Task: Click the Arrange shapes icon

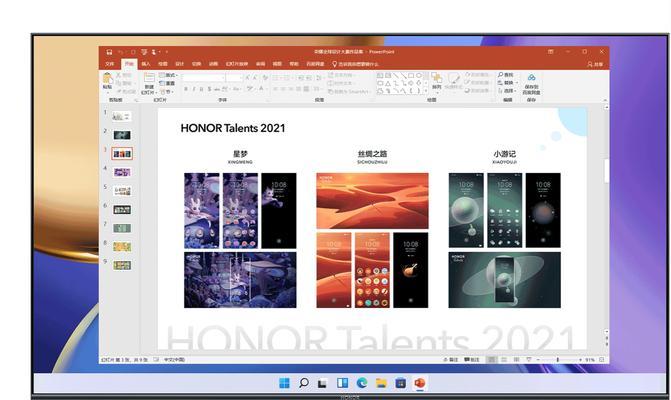Action: [436, 78]
